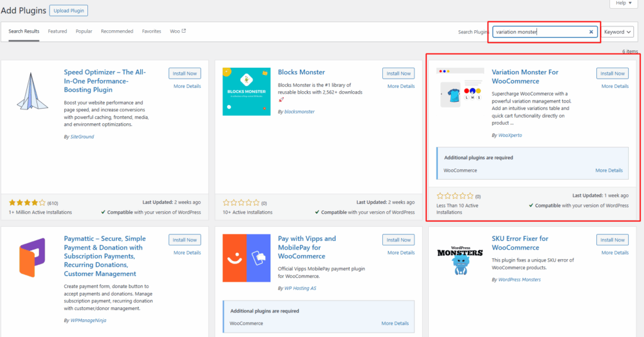This screenshot has height=337, width=644.
Task: Open the Woo external link tab
Action: click(178, 31)
